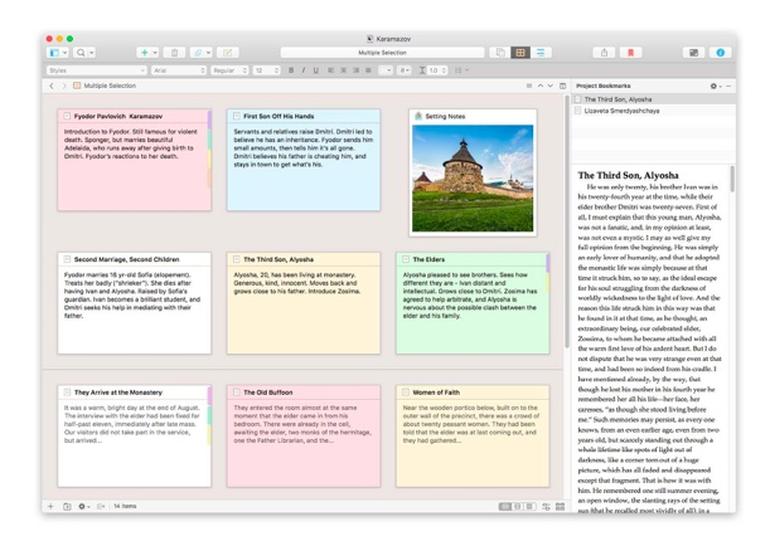Click the Multiple Selection quick search field
The image size is (770, 546).
(x=382, y=53)
